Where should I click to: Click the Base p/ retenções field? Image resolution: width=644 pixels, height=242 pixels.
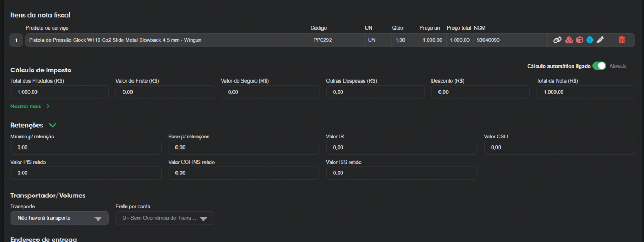point(243,148)
